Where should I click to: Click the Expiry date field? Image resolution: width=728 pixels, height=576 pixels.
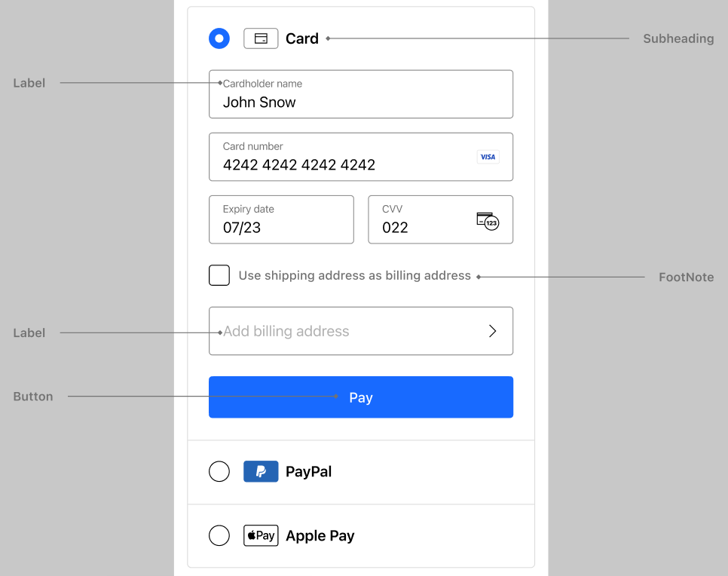tap(281, 219)
